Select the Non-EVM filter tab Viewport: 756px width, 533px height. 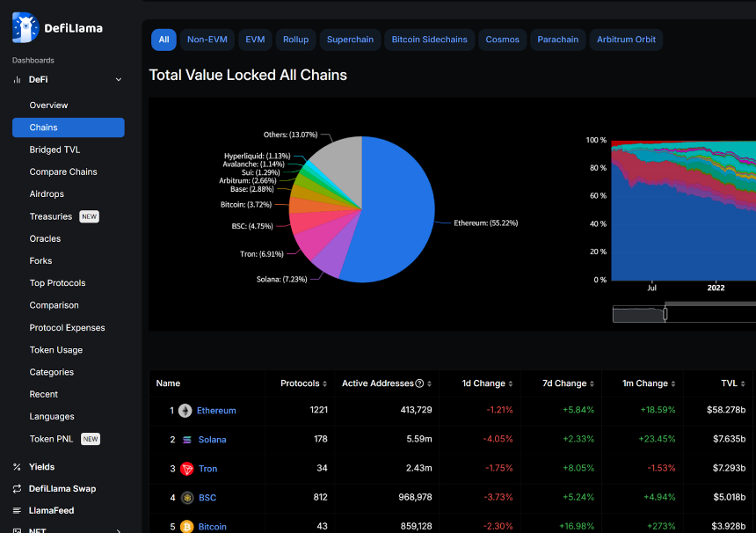(207, 40)
